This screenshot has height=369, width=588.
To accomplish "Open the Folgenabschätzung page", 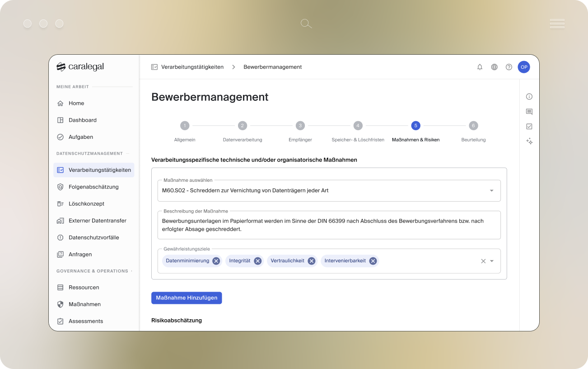I will [94, 187].
